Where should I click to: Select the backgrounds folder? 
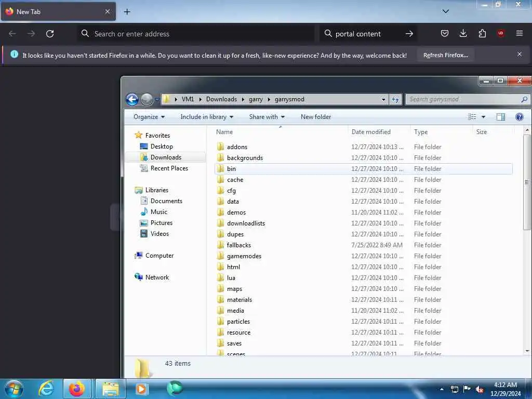tap(245, 158)
